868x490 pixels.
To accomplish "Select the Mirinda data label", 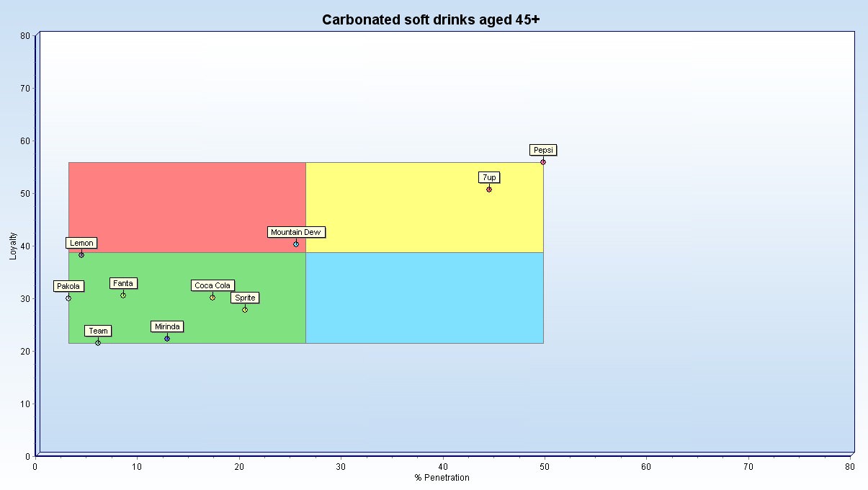I will 167,326.
